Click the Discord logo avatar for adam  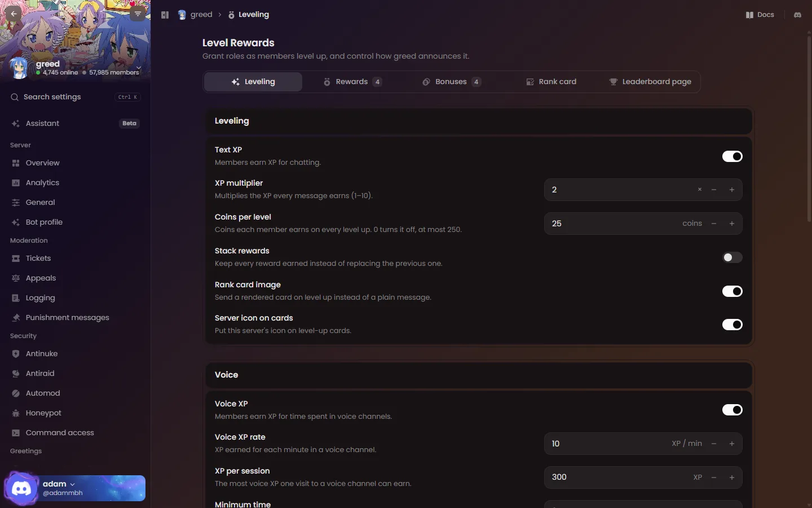(21, 488)
